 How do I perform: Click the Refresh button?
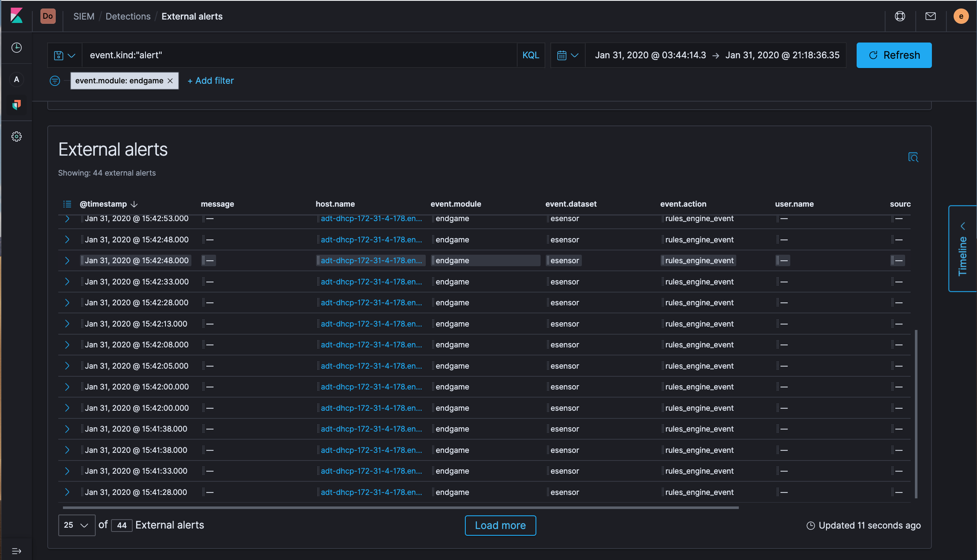pyautogui.click(x=893, y=55)
